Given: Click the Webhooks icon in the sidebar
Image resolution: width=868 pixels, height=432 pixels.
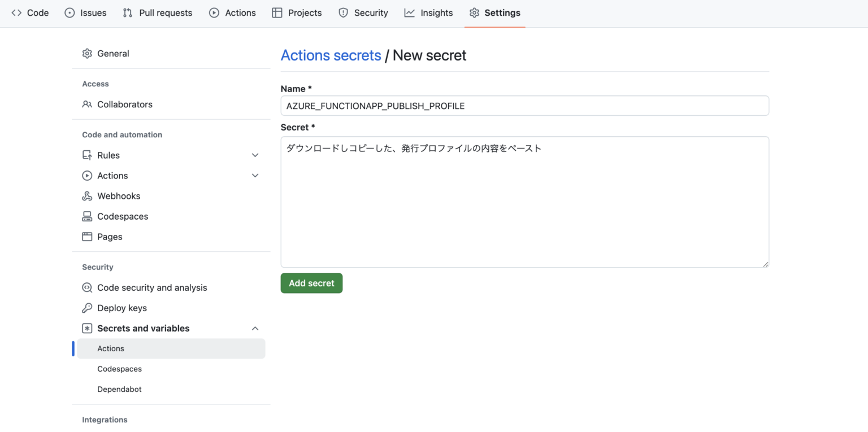Looking at the screenshot, I should point(88,196).
